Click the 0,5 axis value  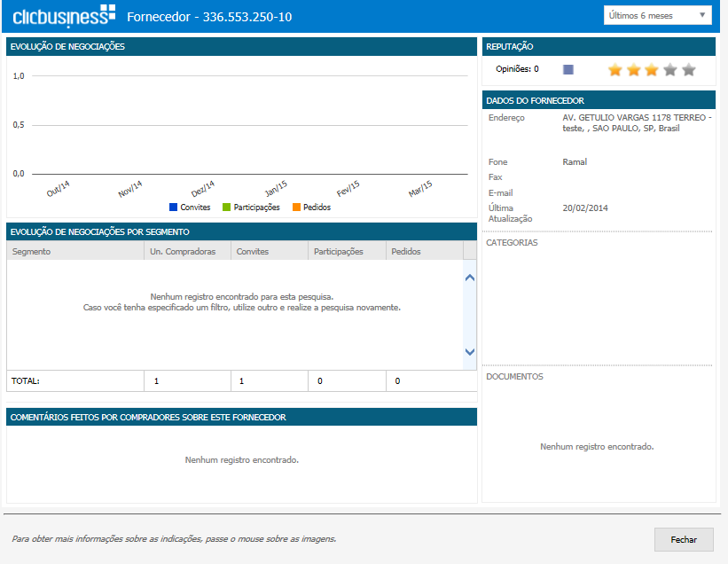coord(19,125)
